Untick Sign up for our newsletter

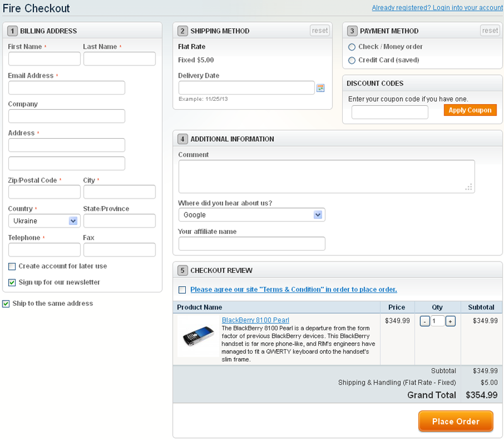coord(12,282)
